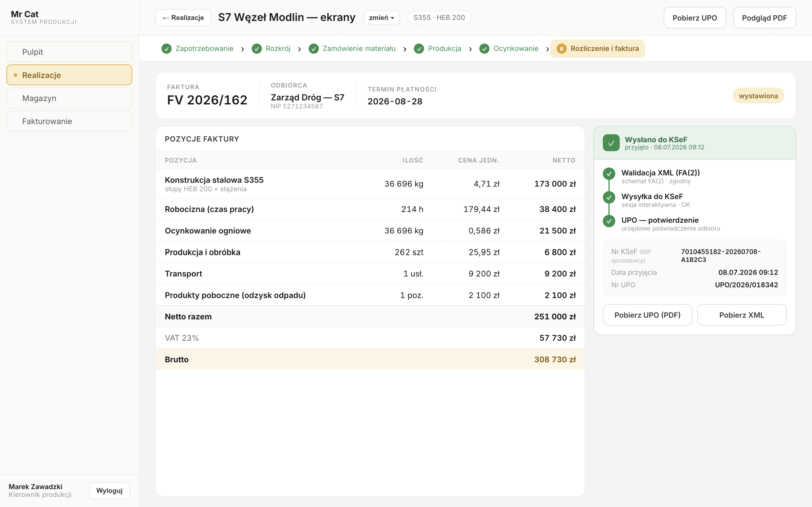Click the check icon for Wysyłka do KSeF

pos(609,198)
